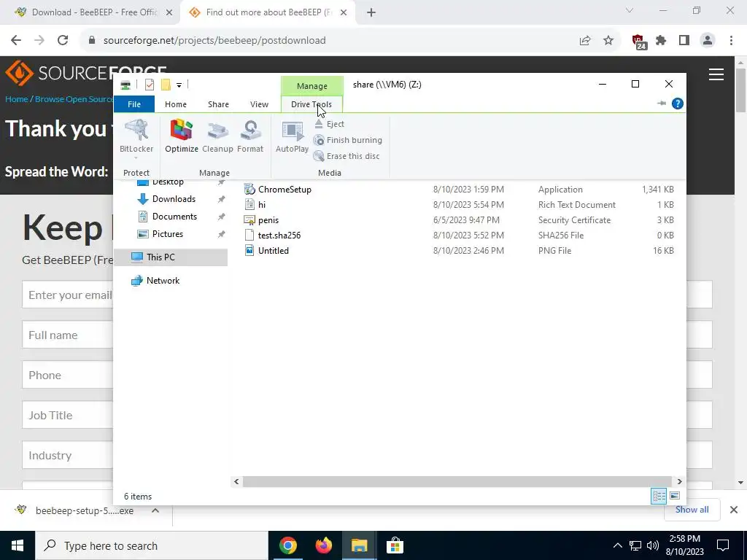Open the volume control in system tray
Viewport: 747px width, 560px height.
point(653,545)
